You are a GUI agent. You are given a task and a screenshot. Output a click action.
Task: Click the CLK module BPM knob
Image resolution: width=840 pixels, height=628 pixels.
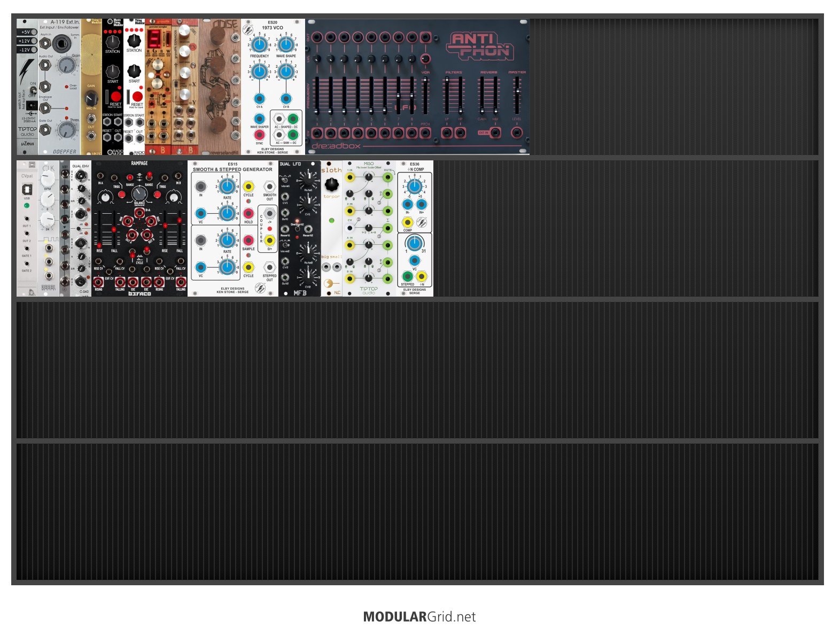(x=48, y=179)
